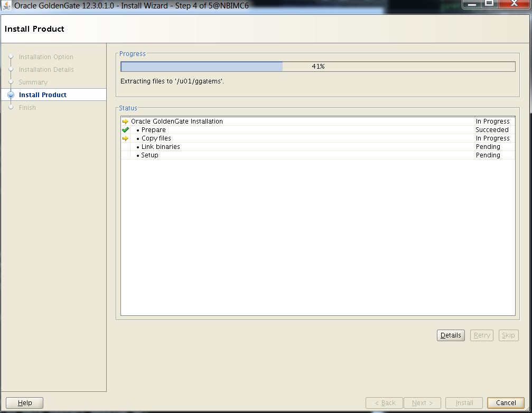This screenshot has width=532, height=413.
Task: Click the Finish step bullet
Action: pyautogui.click(x=11, y=108)
